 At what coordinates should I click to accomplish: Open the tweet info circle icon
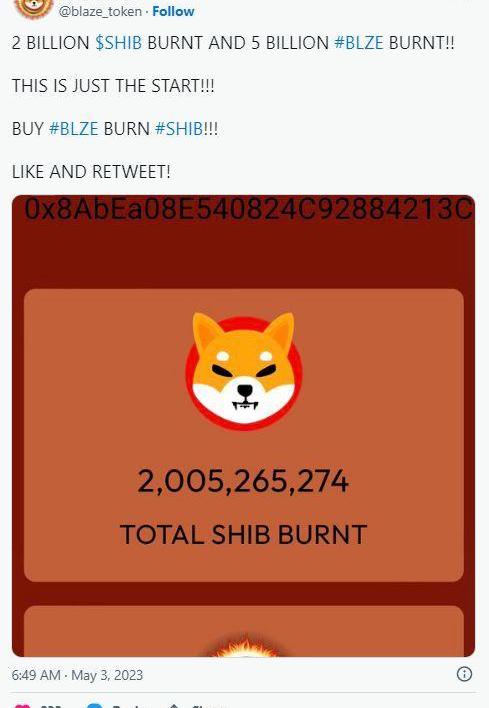tap(464, 674)
